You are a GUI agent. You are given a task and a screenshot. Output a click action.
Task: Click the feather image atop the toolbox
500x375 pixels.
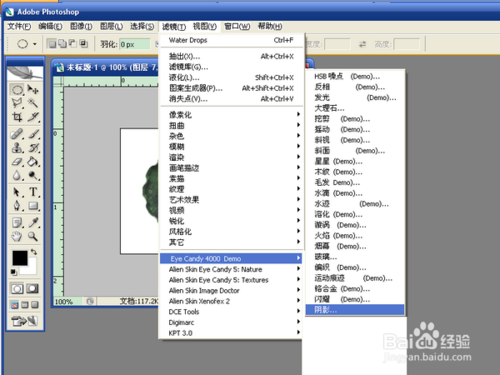[25, 73]
